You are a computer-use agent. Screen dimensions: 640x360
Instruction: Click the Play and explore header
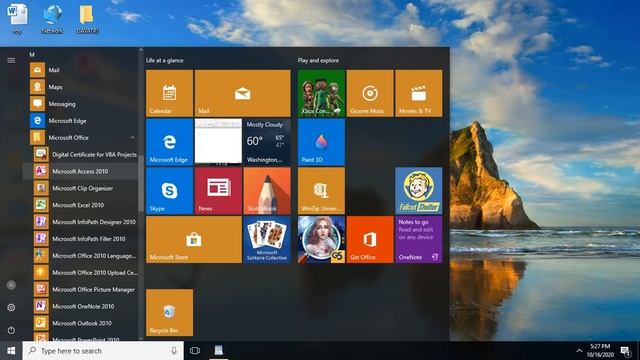318,60
